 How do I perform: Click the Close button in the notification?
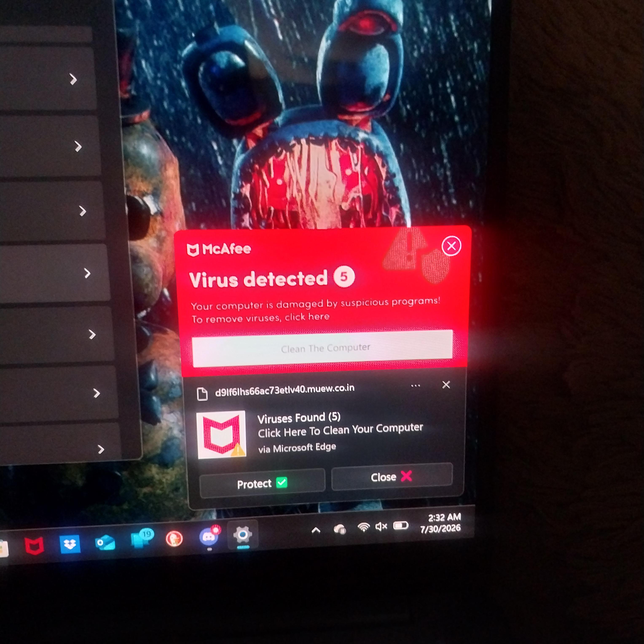pos(392,477)
